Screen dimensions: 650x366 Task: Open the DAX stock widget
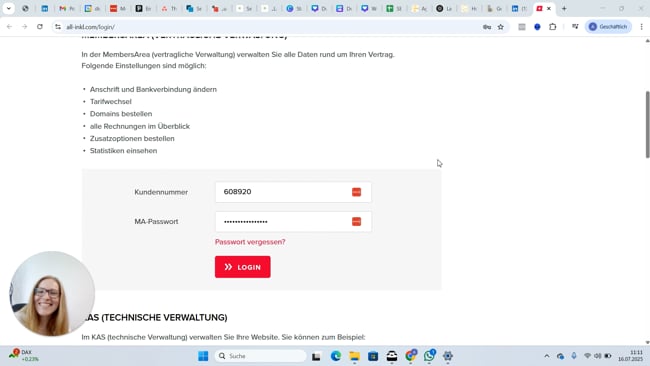coord(24,356)
